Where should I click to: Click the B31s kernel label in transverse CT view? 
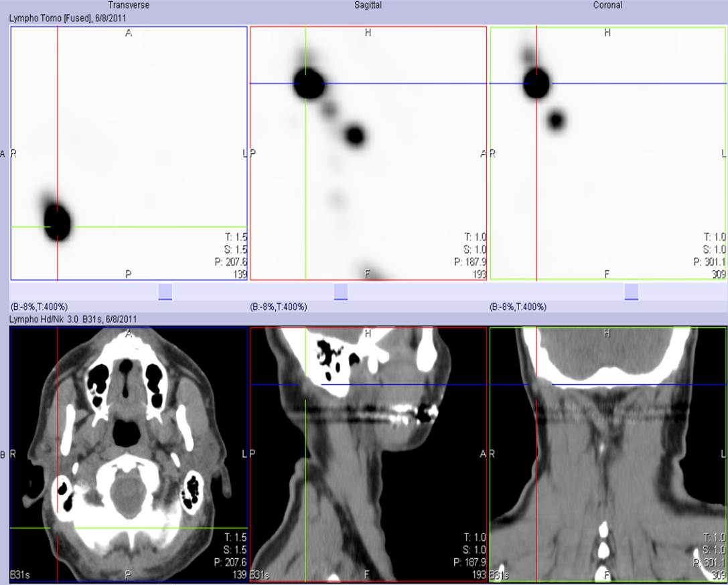click(20, 575)
